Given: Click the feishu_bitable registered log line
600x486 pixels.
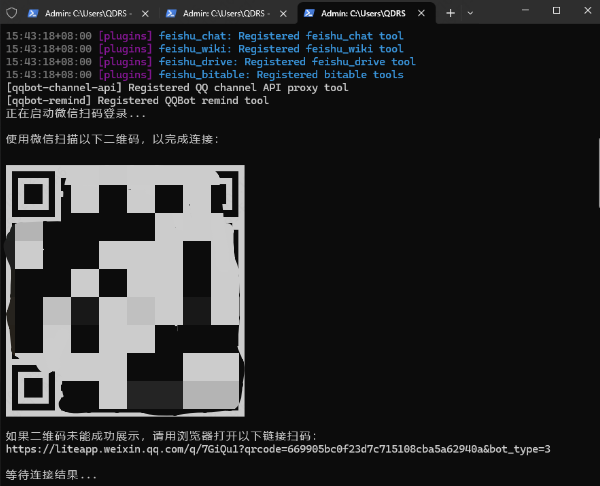Looking at the screenshot, I should [x=204, y=75].
